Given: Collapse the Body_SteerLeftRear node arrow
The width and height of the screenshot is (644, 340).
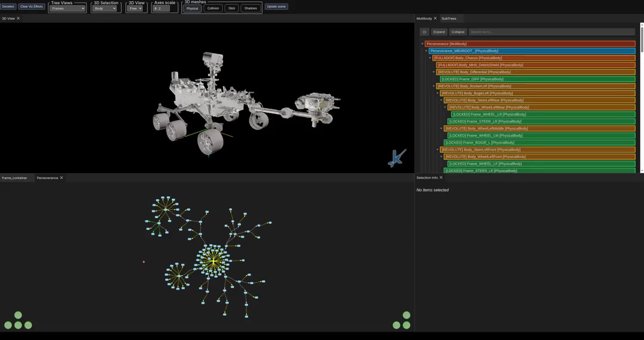Looking at the screenshot, I should 441,100.
